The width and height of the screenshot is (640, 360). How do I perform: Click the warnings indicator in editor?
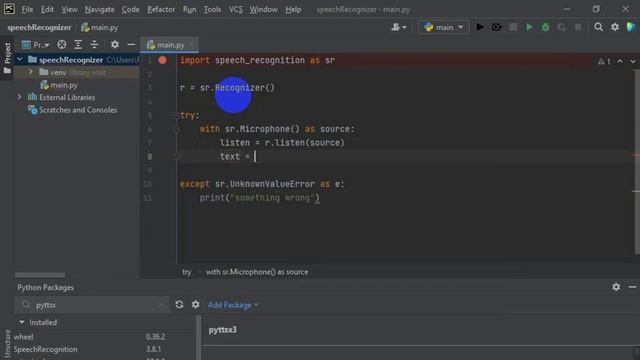click(x=604, y=61)
